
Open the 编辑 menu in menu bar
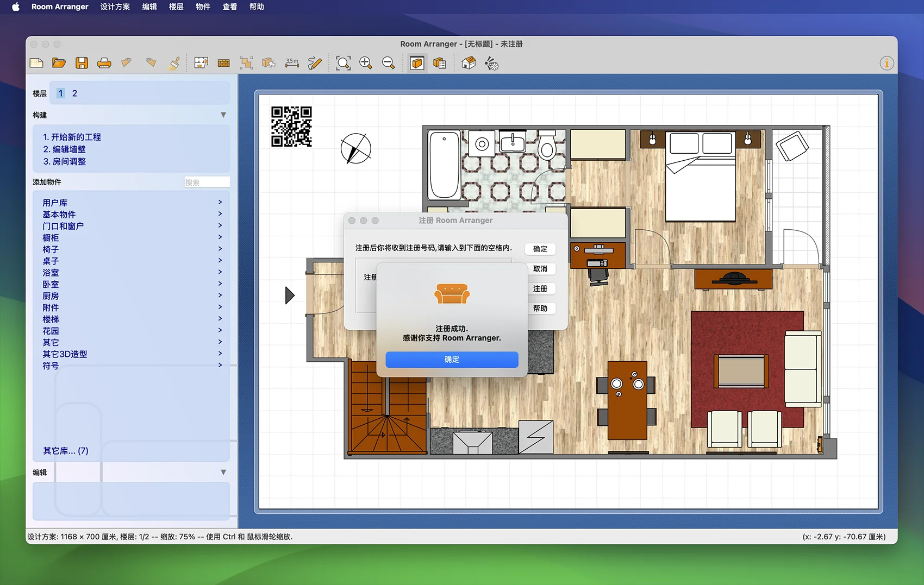click(149, 7)
